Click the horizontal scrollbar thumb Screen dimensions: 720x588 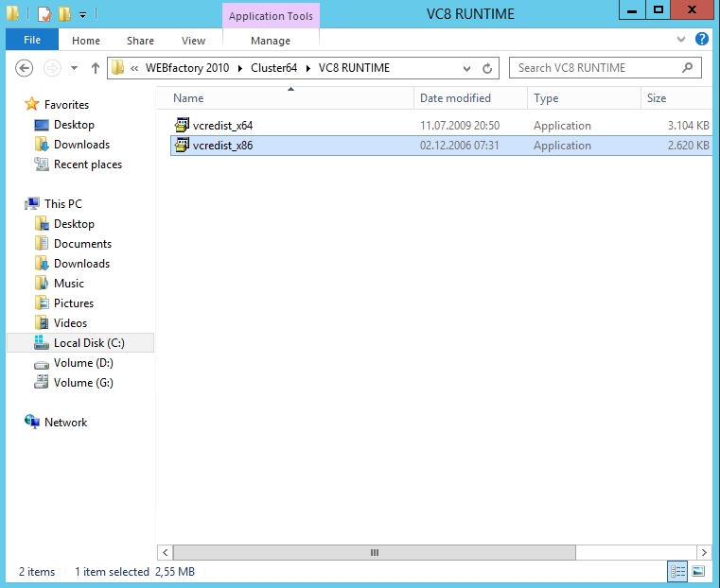pos(375,553)
